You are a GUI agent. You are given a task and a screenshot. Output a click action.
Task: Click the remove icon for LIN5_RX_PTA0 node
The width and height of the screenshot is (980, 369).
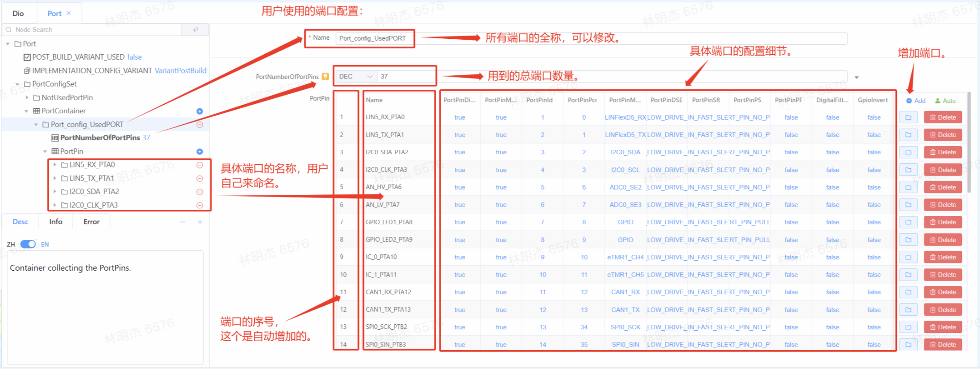(x=200, y=165)
